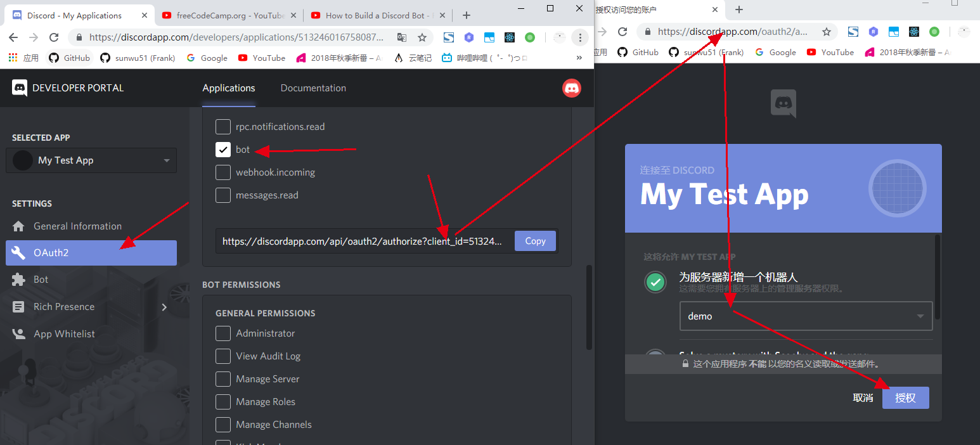
Task: Copy the OAuth2 authorize URL
Action: [535, 241]
